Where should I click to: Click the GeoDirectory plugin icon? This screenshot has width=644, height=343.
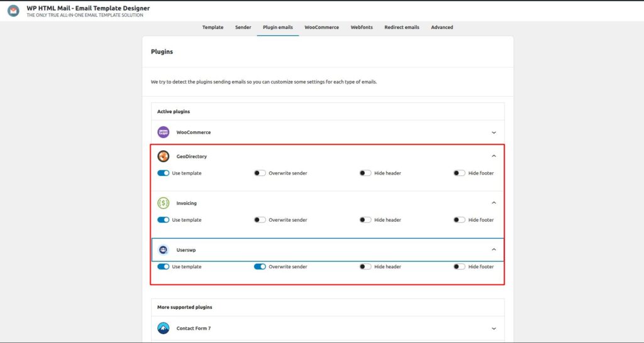[164, 156]
